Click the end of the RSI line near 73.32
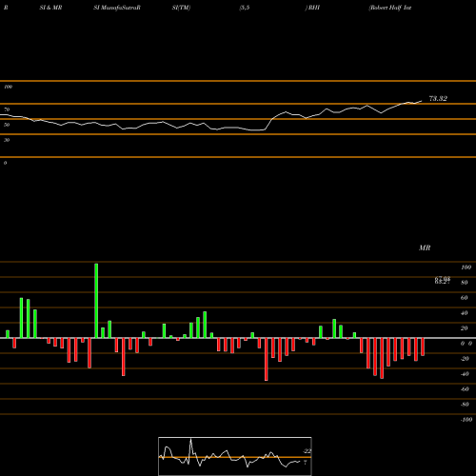This screenshot has height=476, width=476. click(422, 101)
